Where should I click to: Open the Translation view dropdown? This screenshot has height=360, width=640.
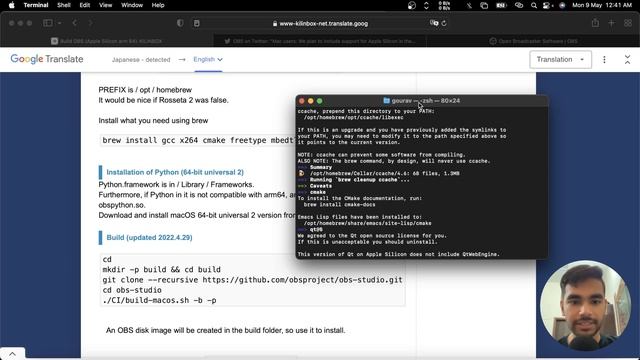click(560, 60)
